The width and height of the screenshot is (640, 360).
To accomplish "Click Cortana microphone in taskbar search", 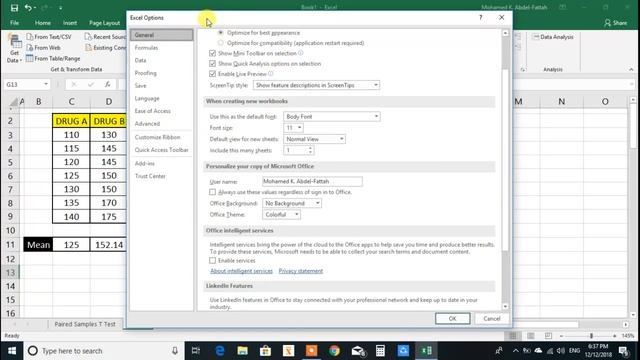I will coord(175,351).
